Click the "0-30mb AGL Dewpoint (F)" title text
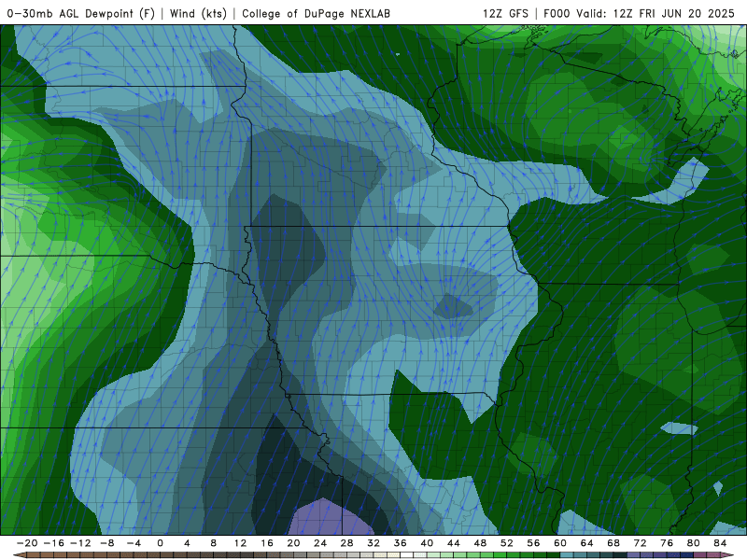Viewport: 747px width, 560px height. pyautogui.click(x=81, y=13)
